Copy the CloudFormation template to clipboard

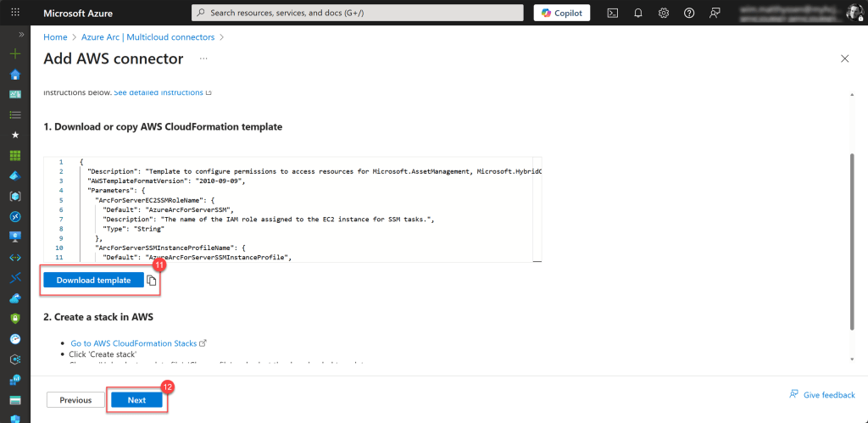(x=152, y=281)
